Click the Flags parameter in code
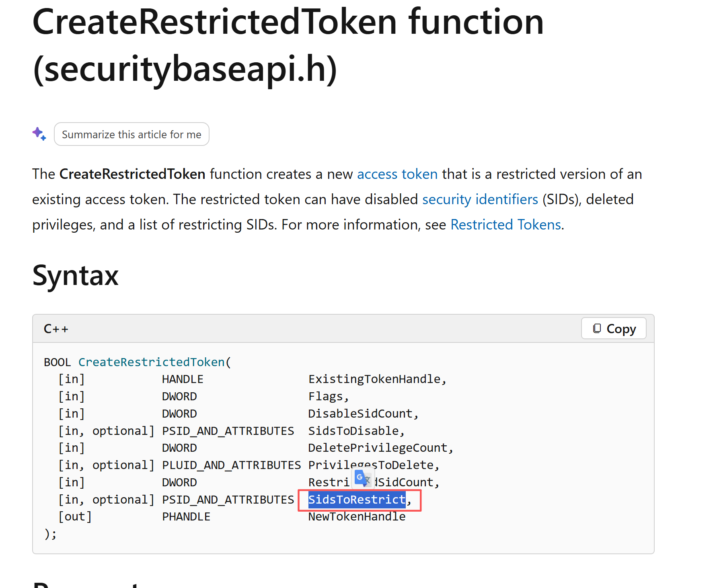The height and width of the screenshot is (588, 713). (x=326, y=396)
